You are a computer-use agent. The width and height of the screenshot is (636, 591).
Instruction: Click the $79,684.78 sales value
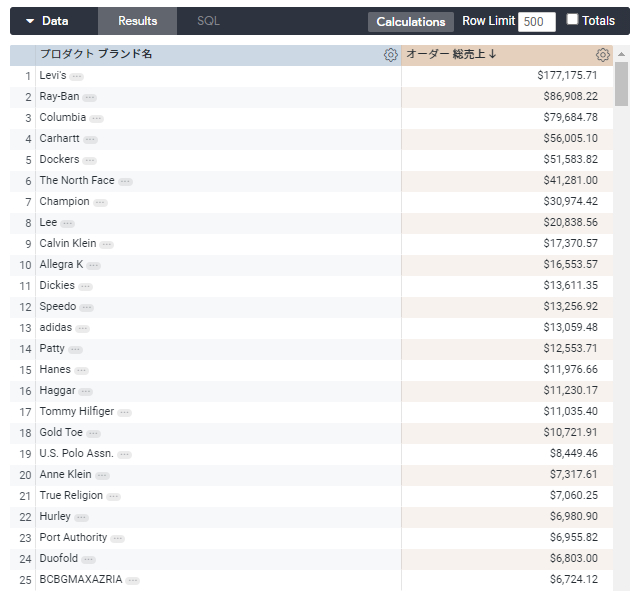[x=570, y=118]
